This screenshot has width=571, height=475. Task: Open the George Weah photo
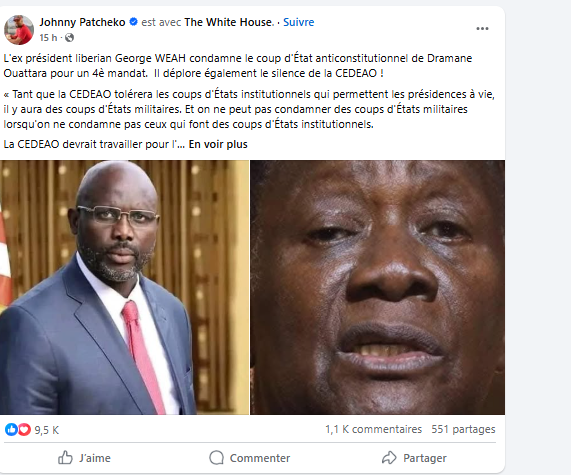point(124,287)
